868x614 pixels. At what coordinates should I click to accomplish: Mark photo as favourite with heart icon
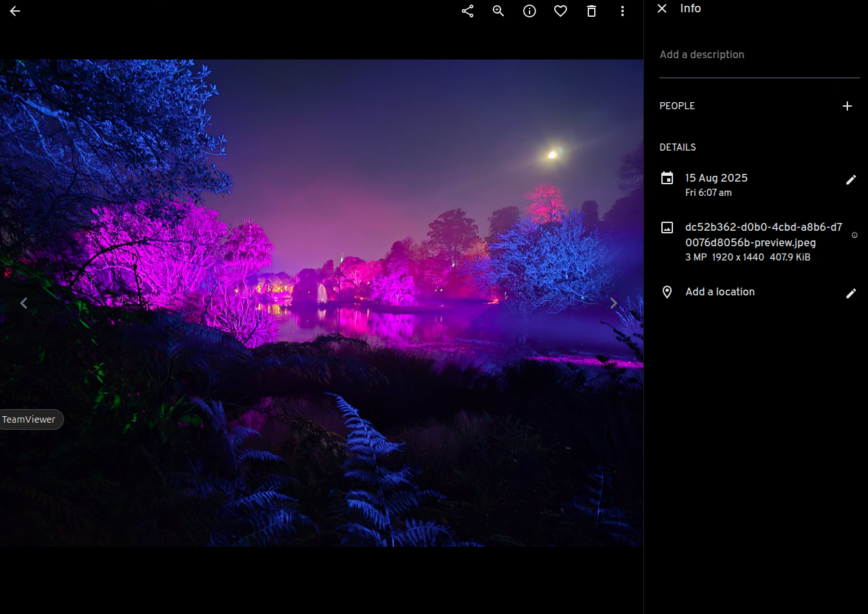(x=561, y=11)
